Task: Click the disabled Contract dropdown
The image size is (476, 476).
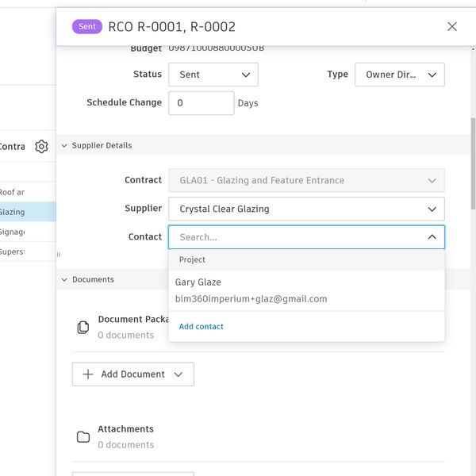Action: [x=306, y=180]
